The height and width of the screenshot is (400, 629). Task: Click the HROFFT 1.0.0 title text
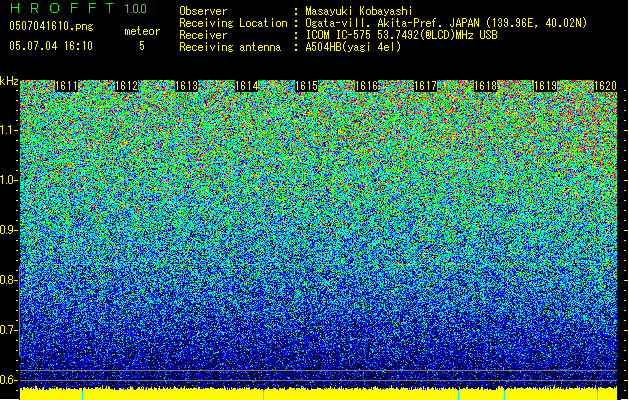78,8
